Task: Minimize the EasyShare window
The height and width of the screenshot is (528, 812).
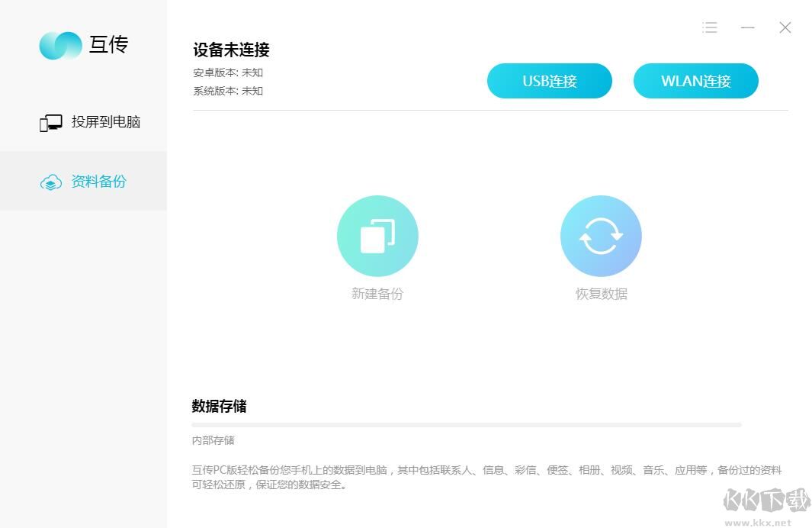Action: pyautogui.click(x=747, y=27)
